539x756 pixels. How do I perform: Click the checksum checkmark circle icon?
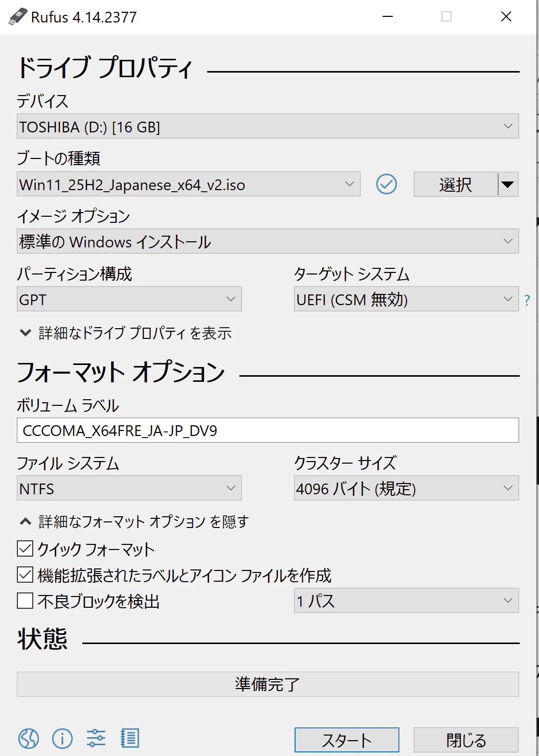point(387,184)
